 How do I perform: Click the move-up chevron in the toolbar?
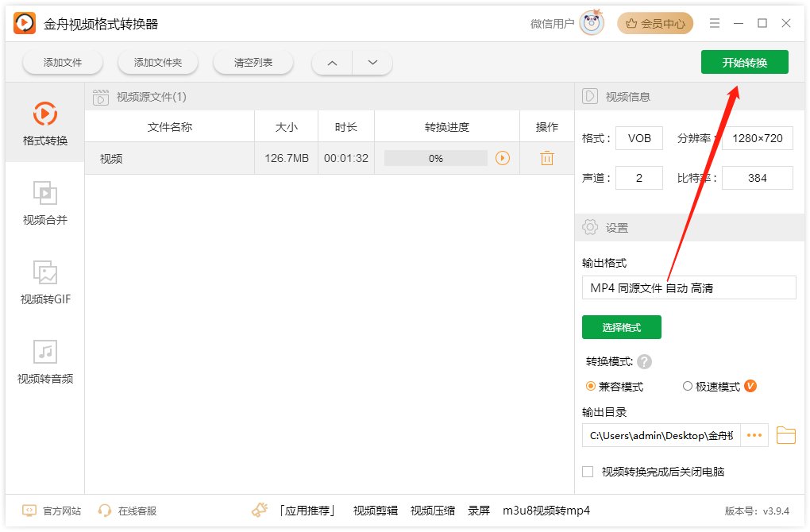[x=331, y=62]
